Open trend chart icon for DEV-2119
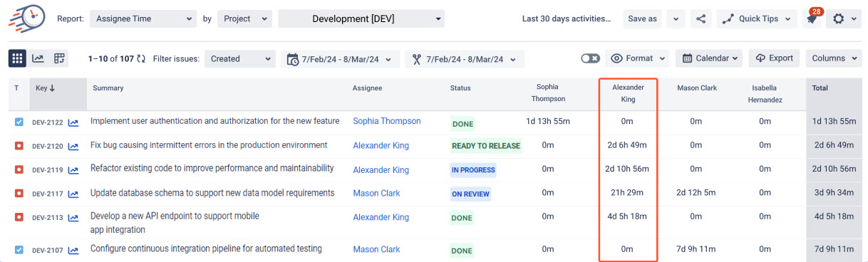Image resolution: width=868 pixels, height=262 pixels. click(x=73, y=170)
